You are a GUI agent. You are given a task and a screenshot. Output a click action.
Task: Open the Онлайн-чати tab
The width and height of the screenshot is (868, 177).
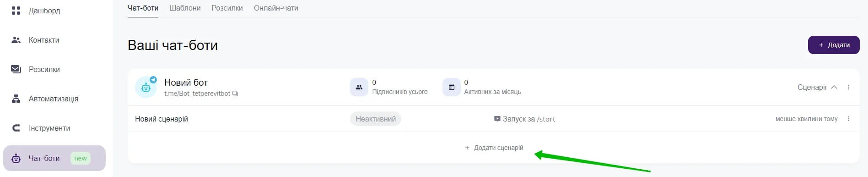click(x=276, y=8)
